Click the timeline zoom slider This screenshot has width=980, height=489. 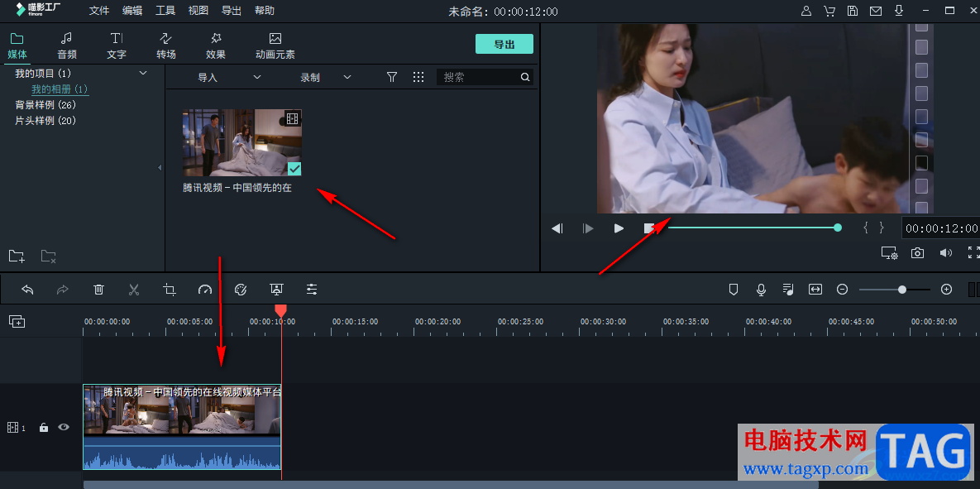click(894, 289)
